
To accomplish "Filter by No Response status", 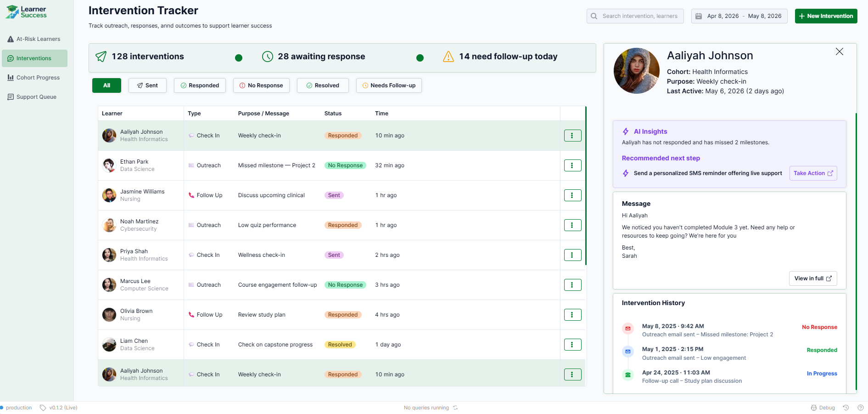I will point(261,85).
